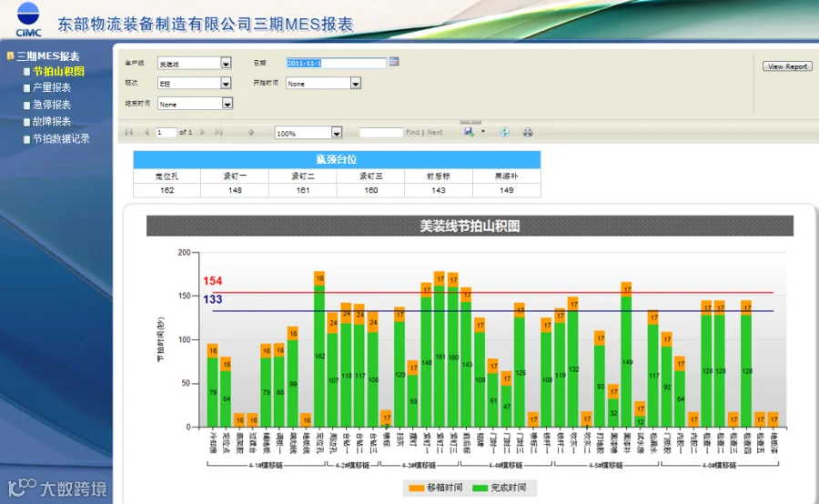
Task: Go to the next report page
Action: coord(203,132)
